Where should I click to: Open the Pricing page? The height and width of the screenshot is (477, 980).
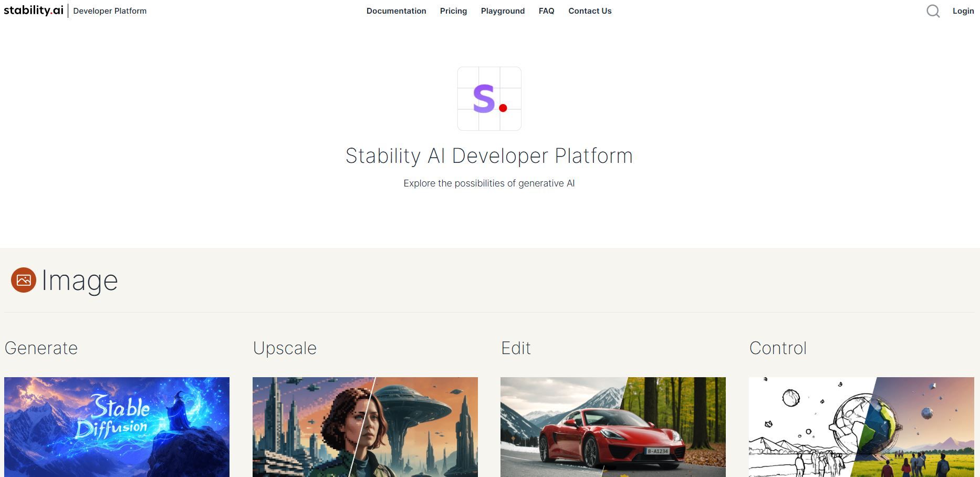click(453, 11)
